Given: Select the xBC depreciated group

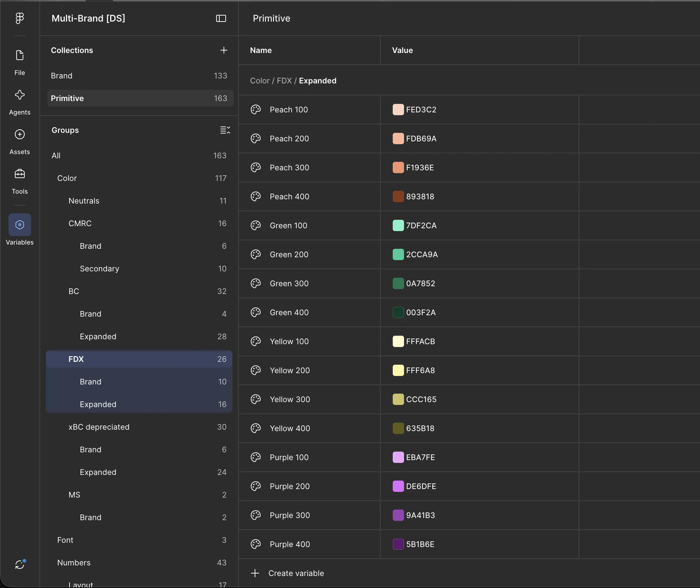Looking at the screenshot, I should [x=139, y=427].
